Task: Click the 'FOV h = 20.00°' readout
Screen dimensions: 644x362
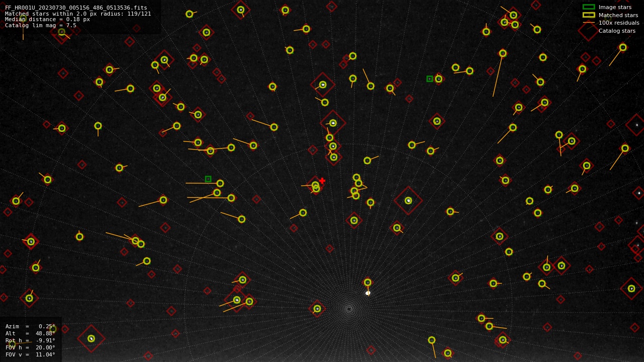Action: (30, 347)
